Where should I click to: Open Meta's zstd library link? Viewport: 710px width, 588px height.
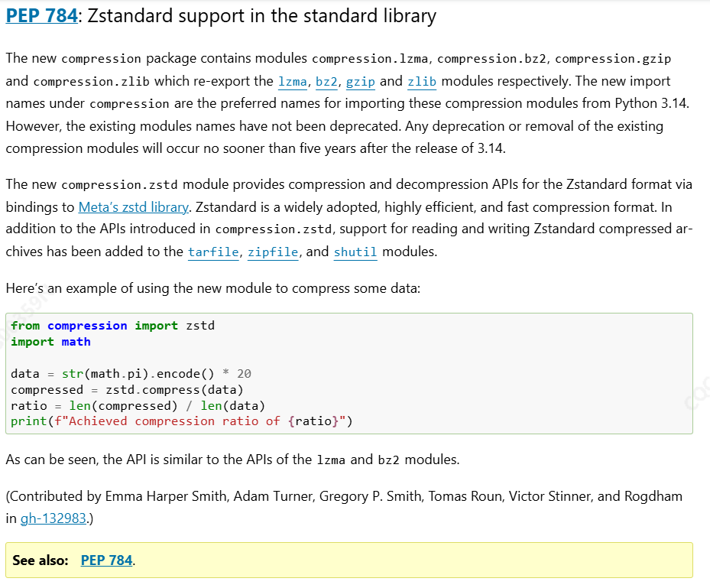[x=134, y=207]
